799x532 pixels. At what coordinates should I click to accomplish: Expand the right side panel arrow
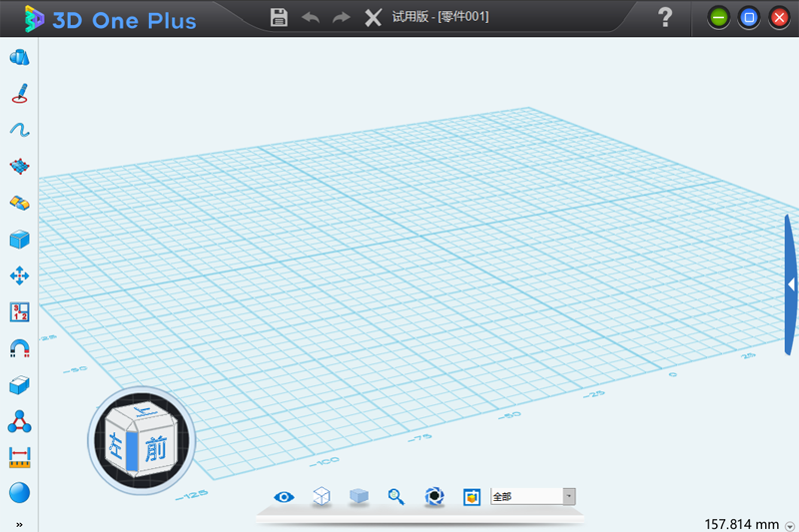tap(791, 284)
